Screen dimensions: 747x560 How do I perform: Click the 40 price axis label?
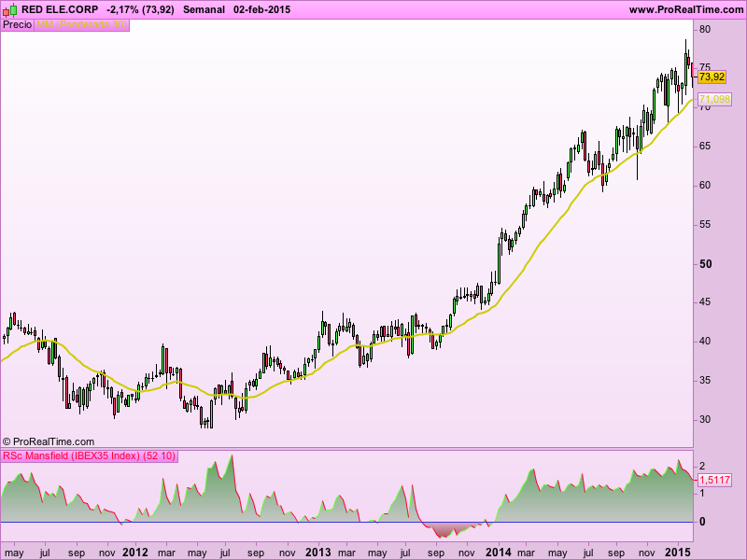coord(705,341)
